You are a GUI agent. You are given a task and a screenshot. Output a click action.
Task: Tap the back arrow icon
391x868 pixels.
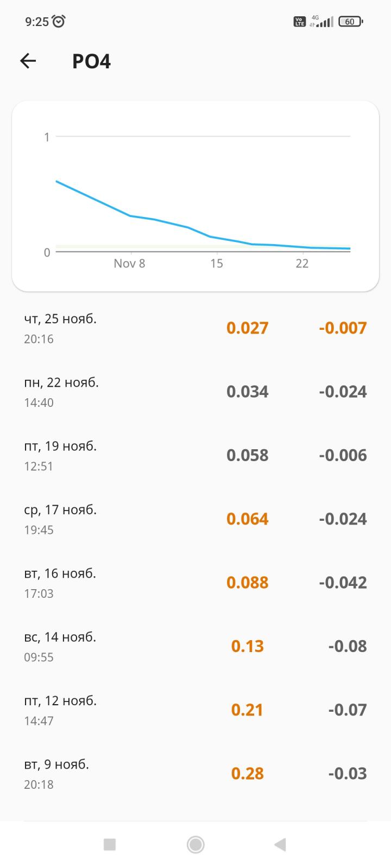(28, 61)
